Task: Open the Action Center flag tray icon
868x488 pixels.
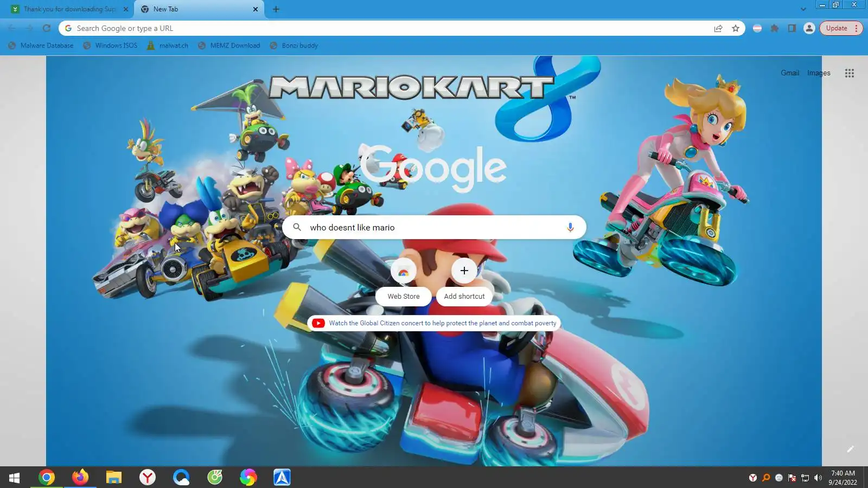Action: point(792,478)
